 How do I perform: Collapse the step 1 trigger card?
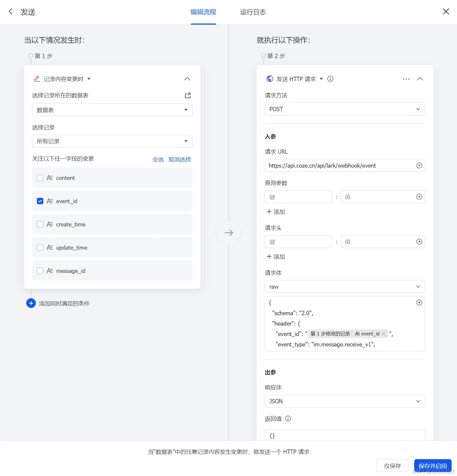[x=187, y=79]
